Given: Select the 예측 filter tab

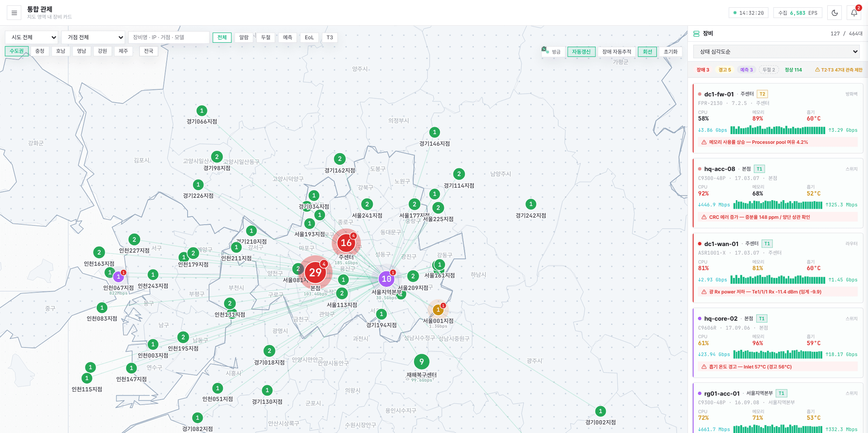Looking at the screenshot, I should [287, 37].
